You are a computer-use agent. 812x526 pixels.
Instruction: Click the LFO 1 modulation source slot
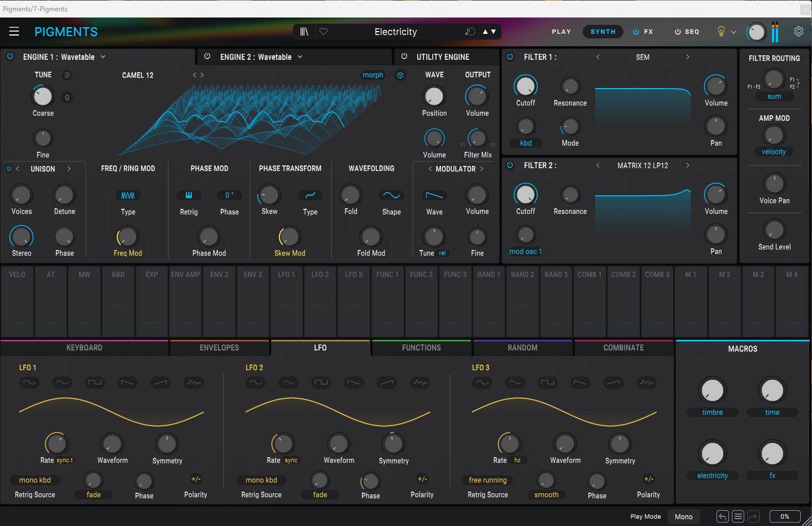coord(286,302)
